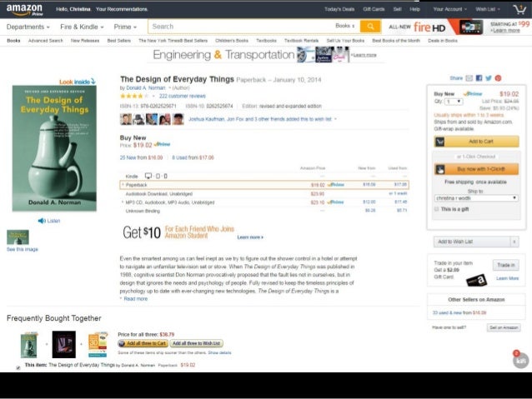532x399 pixels.
Task: Expand the Add to Wish List arrow
Action: 514,242
